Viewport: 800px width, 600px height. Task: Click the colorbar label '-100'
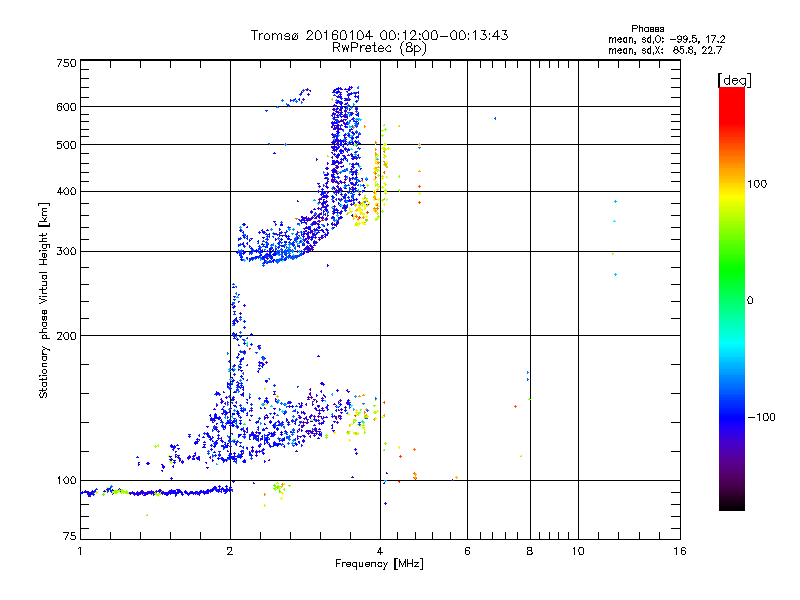click(761, 417)
